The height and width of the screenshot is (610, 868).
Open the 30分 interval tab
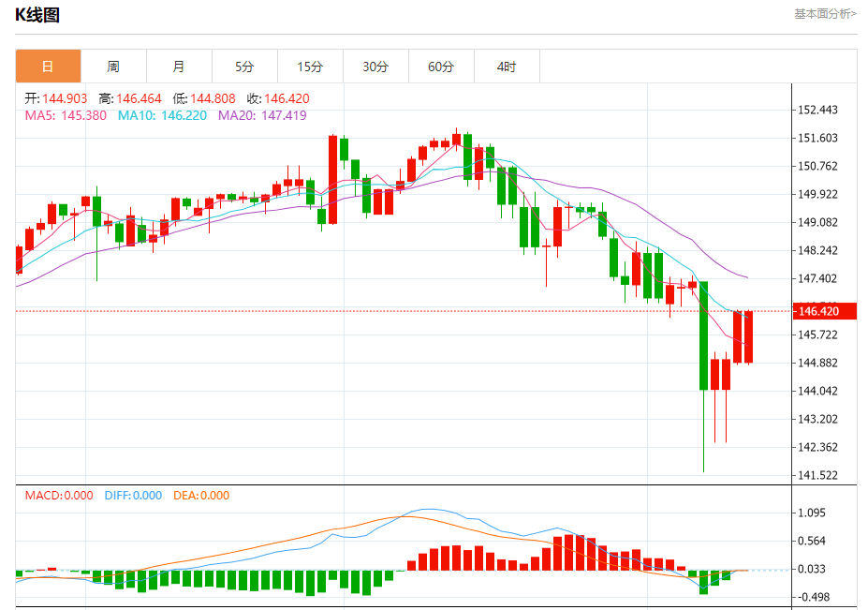(x=375, y=67)
